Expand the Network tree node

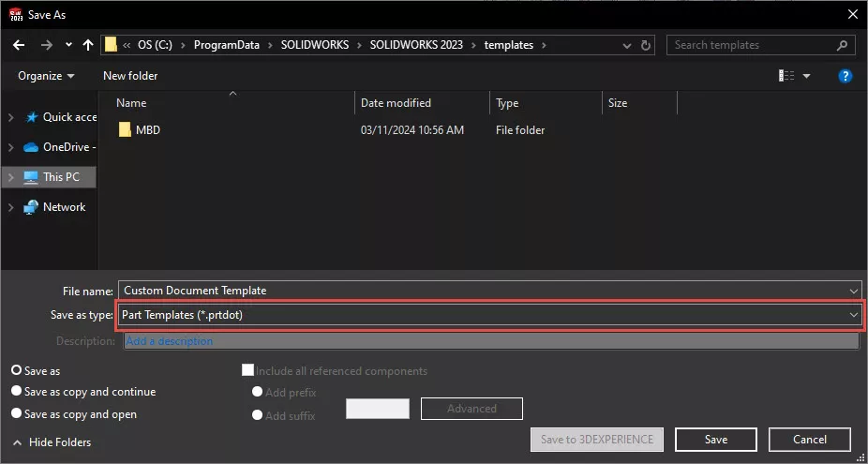(x=10, y=207)
